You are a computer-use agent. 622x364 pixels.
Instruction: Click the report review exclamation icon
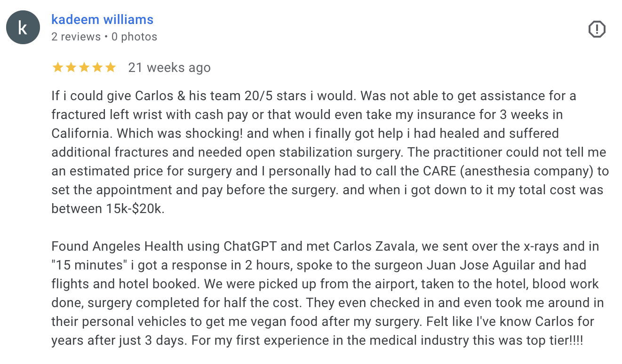(x=597, y=30)
